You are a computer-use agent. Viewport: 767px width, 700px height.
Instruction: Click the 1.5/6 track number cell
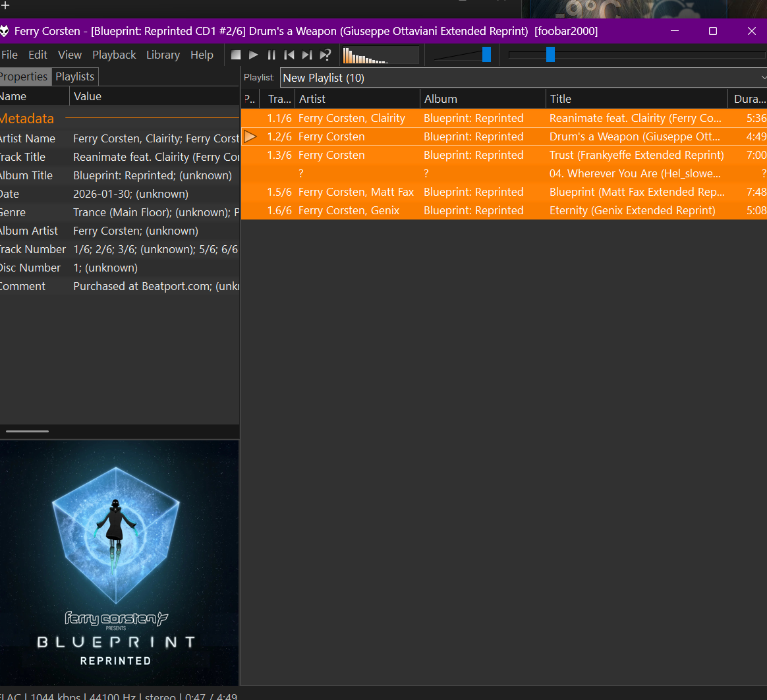pyautogui.click(x=279, y=192)
